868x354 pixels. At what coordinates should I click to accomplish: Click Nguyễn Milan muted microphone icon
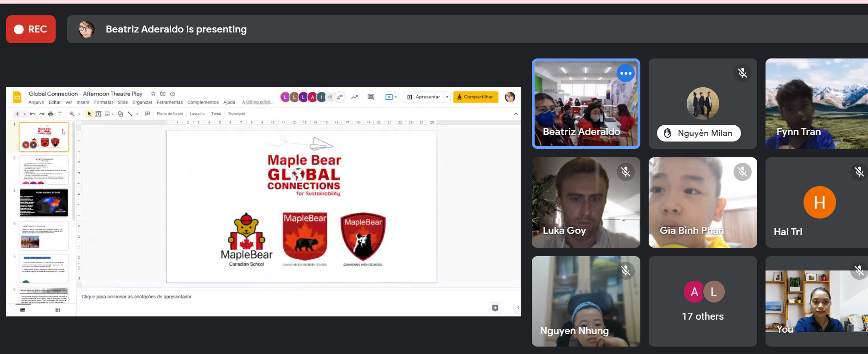tap(742, 73)
